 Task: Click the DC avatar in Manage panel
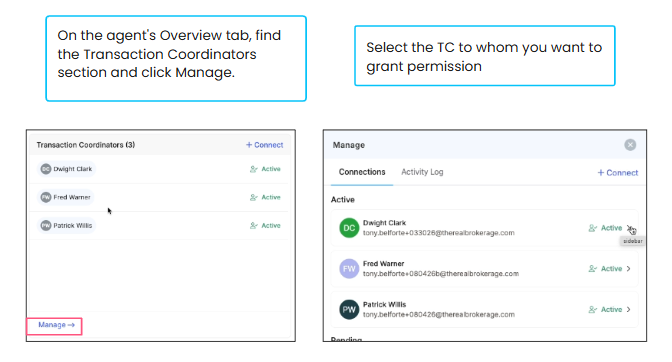[349, 228]
